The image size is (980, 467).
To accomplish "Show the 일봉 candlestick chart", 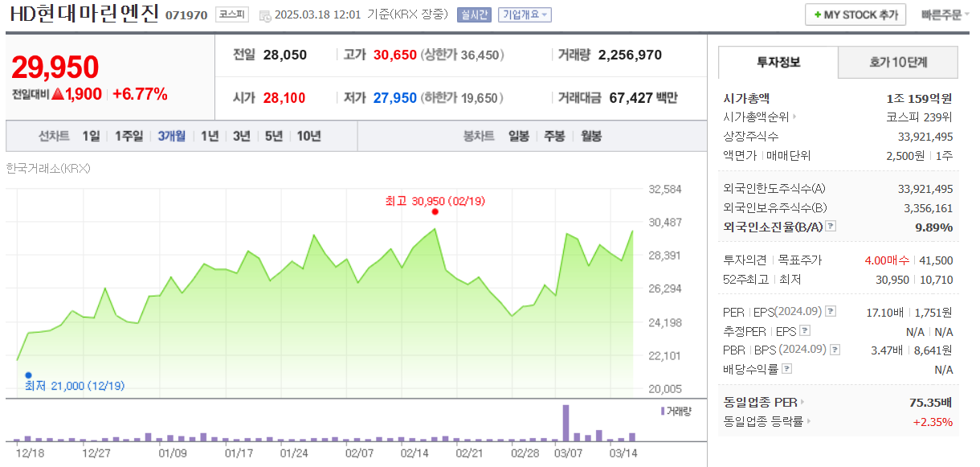I will coord(519,136).
